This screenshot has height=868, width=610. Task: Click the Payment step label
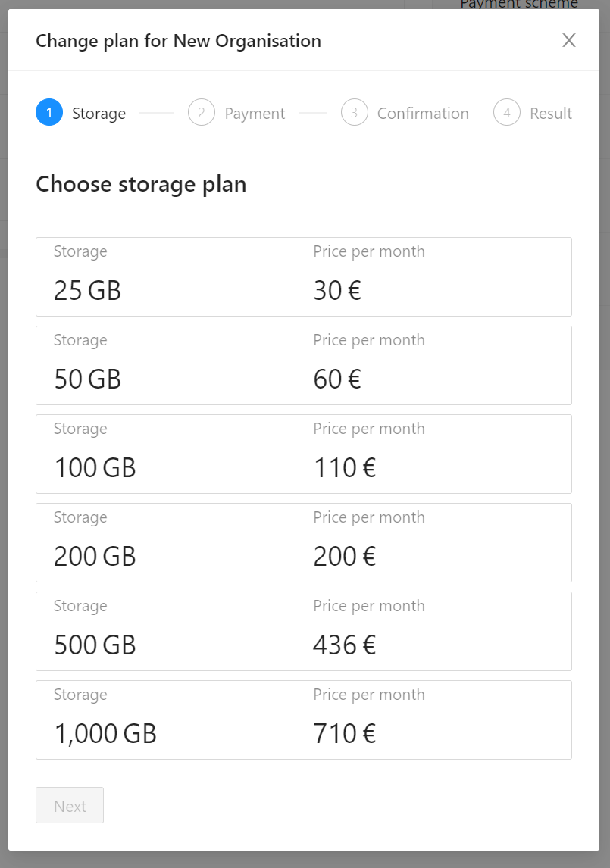coord(255,114)
